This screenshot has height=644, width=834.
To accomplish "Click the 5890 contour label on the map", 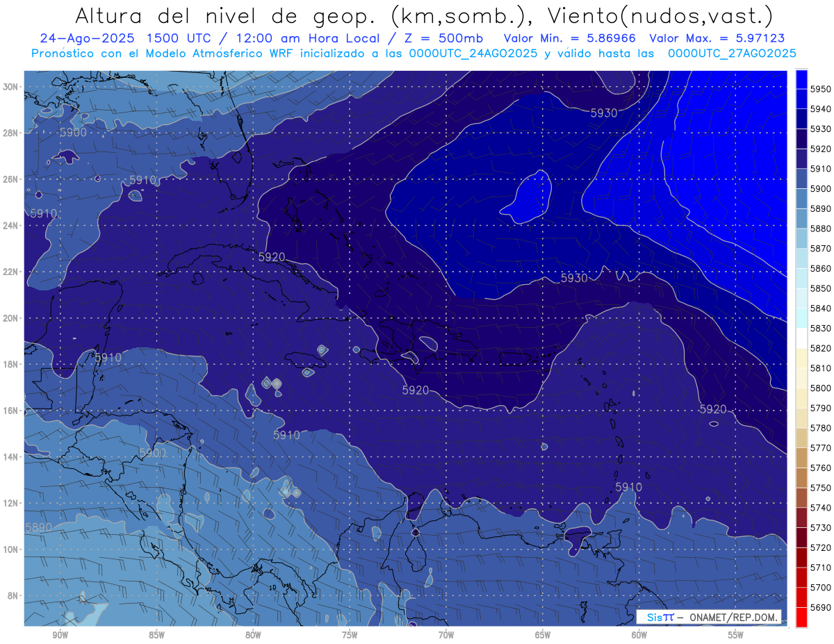I will pyautogui.click(x=38, y=527).
